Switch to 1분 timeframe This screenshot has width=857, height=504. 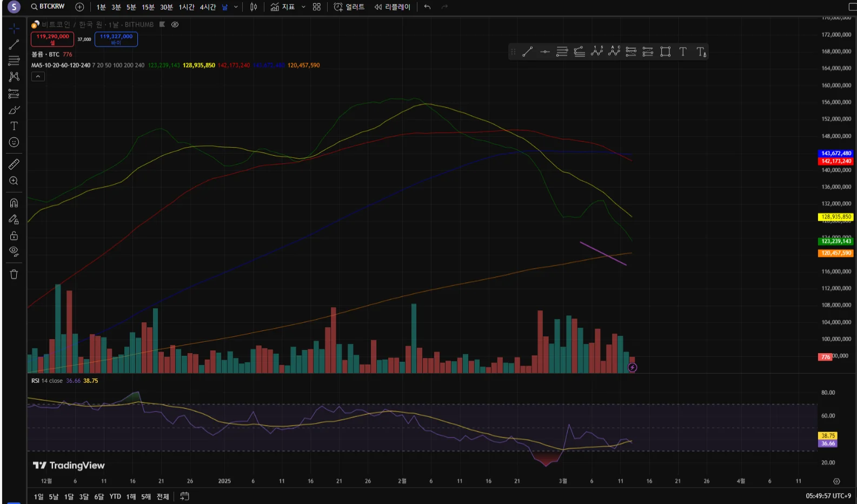pyautogui.click(x=101, y=7)
